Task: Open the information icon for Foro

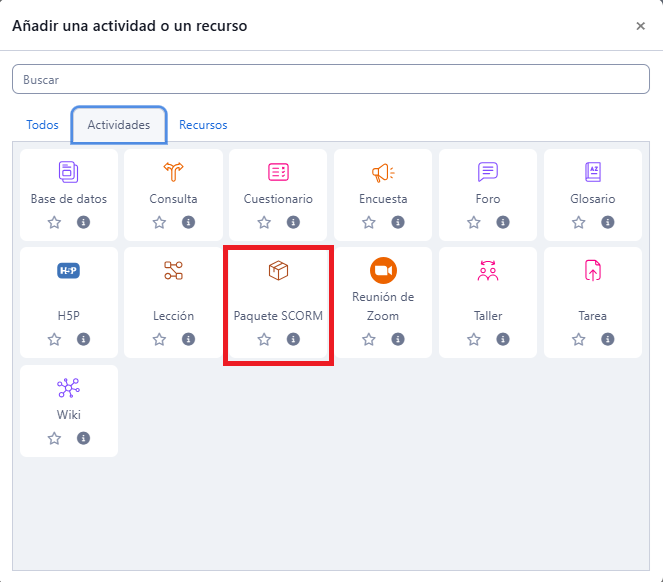Action: pyautogui.click(x=503, y=222)
